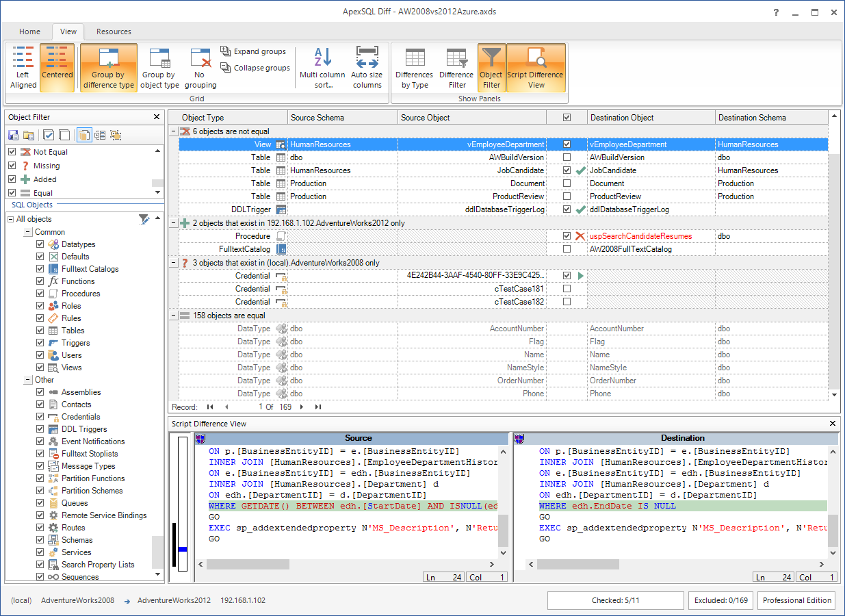This screenshot has width=845, height=616.
Task: Collapse '6 objects are not equal' group
Action: 173,131
